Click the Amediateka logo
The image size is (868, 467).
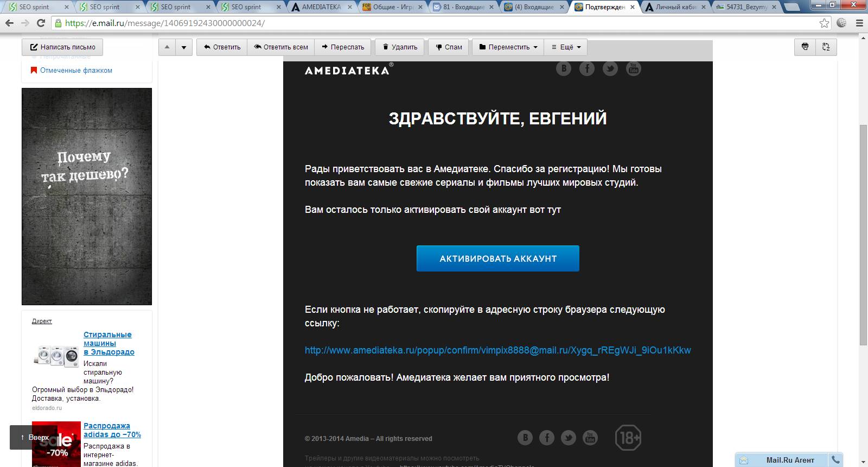349,70
